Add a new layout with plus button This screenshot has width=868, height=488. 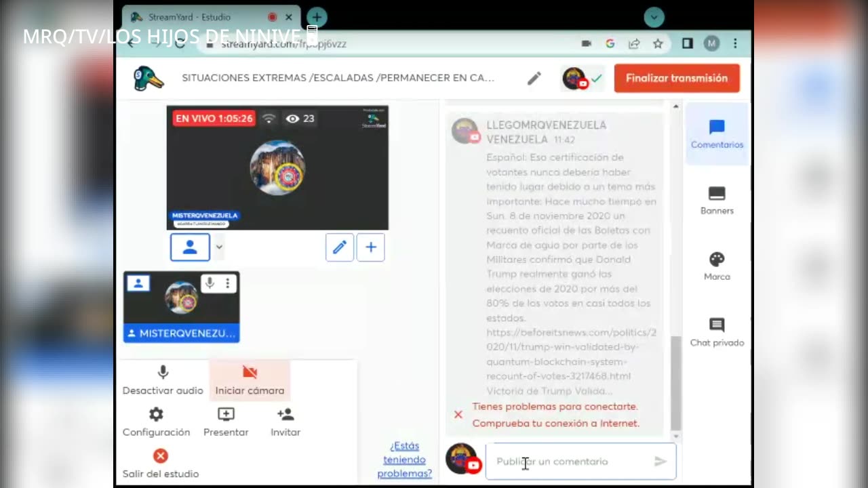[371, 247]
